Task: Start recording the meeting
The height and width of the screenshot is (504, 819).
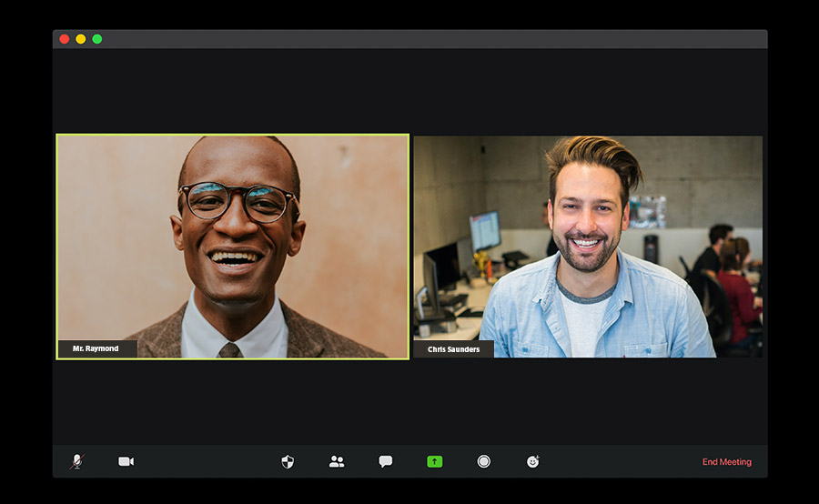Action: (484, 461)
